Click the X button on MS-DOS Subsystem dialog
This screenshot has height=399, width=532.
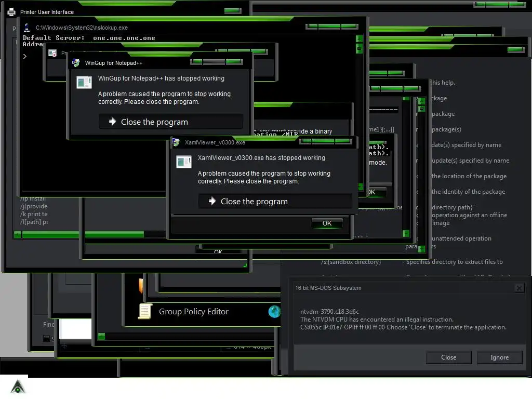point(519,288)
